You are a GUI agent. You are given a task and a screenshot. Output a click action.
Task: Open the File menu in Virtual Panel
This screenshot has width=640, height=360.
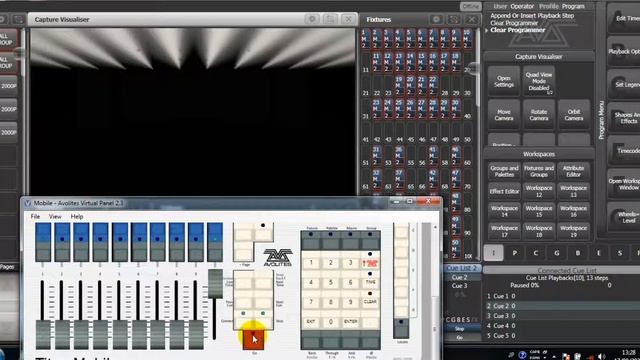pos(36,216)
